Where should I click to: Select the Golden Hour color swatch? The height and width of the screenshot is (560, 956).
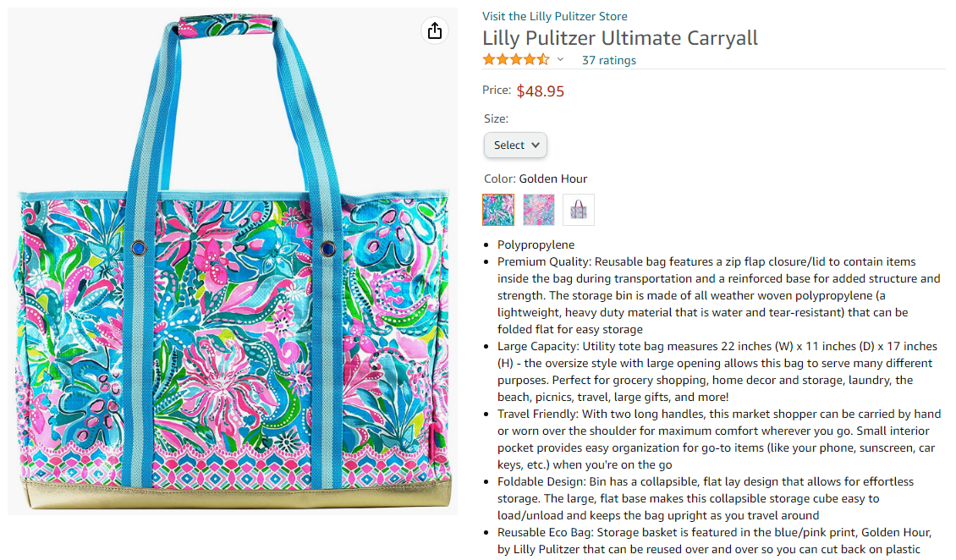498,209
